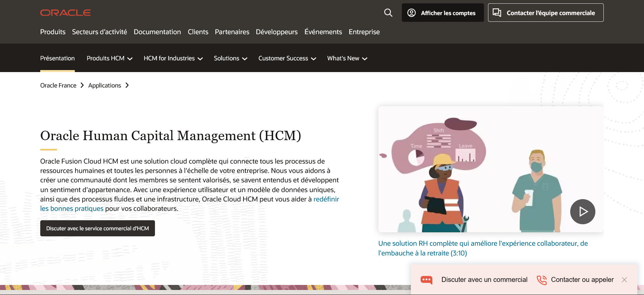The width and height of the screenshot is (644, 295).
Task: Open Développeurs menu
Action: click(277, 32)
